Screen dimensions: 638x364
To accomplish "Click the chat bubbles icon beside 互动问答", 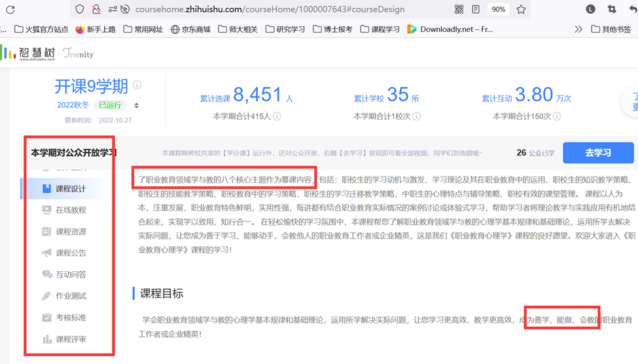I will 47,274.
